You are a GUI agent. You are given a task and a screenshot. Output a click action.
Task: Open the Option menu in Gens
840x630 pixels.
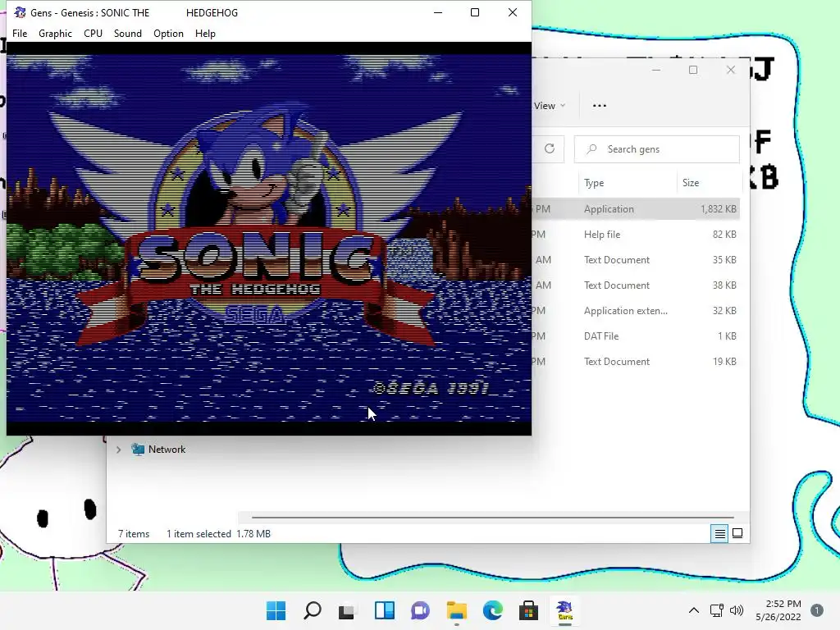[x=168, y=33]
